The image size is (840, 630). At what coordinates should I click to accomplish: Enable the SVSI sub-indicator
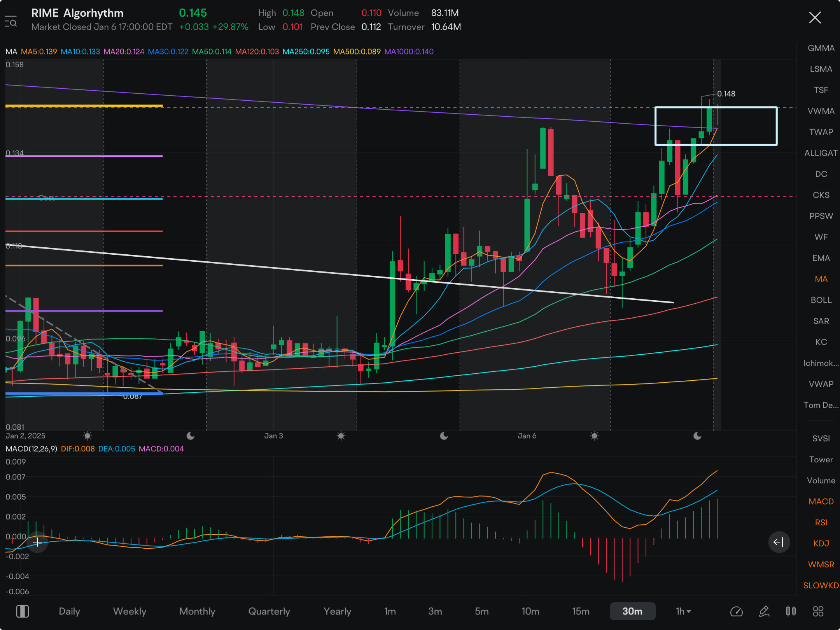pos(821,439)
